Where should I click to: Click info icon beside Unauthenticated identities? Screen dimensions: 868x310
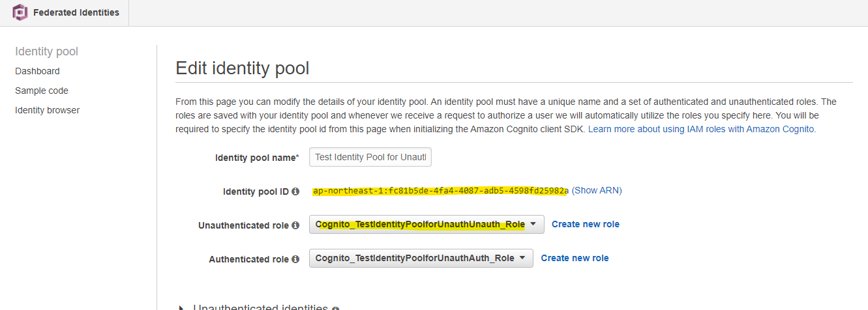click(335, 308)
